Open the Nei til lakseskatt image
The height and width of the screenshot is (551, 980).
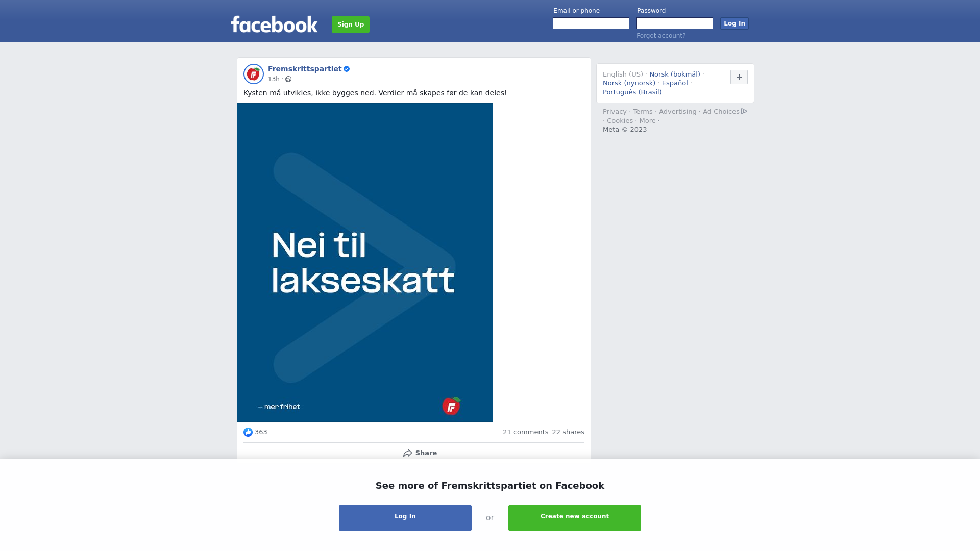(365, 262)
